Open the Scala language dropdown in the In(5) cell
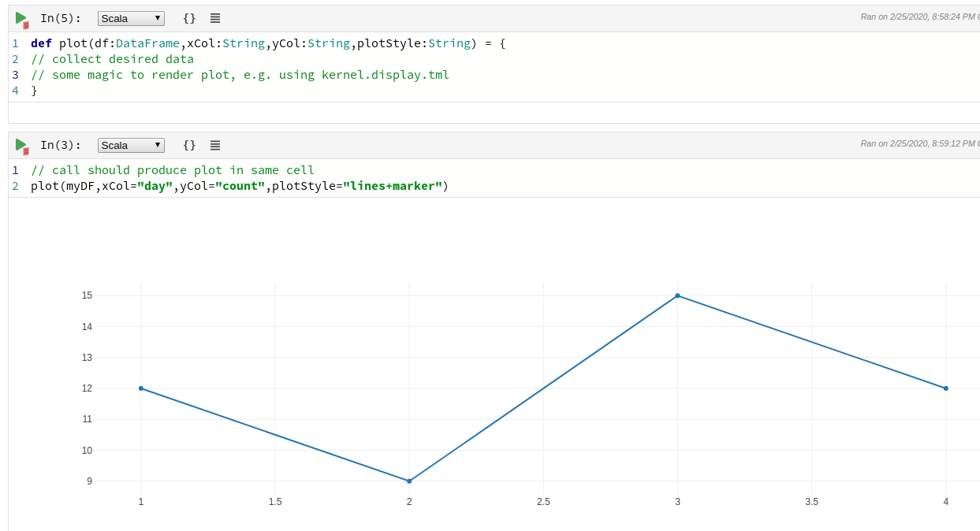 tap(130, 17)
